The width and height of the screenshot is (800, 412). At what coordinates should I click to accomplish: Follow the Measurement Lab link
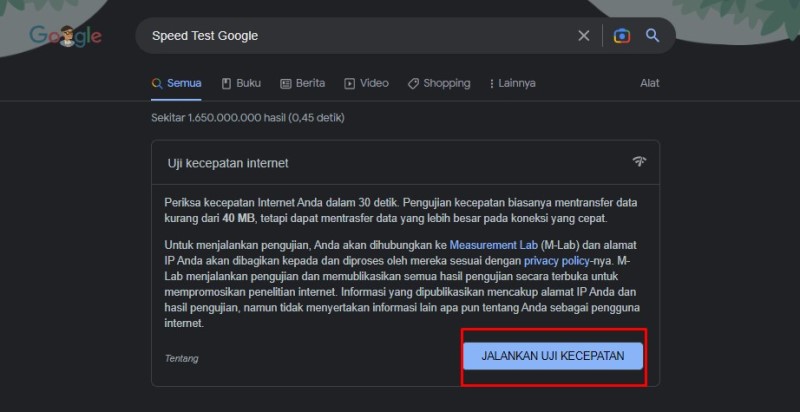[x=493, y=245]
